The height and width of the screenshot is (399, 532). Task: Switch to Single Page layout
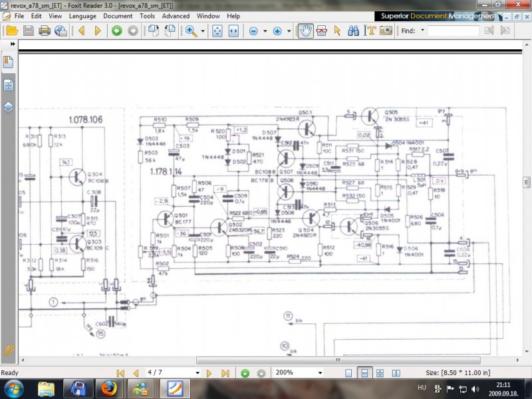coord(348,373)
